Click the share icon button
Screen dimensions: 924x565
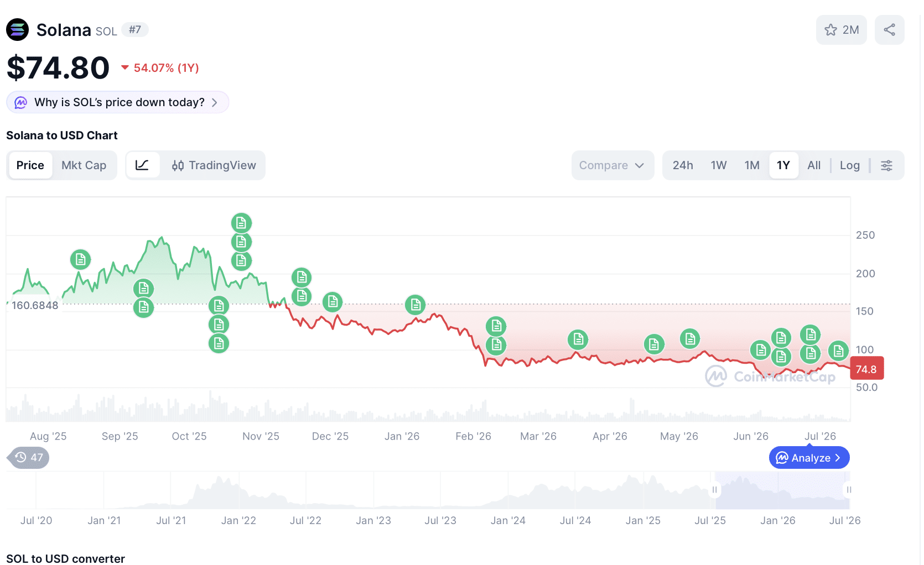tap(889, 30)
